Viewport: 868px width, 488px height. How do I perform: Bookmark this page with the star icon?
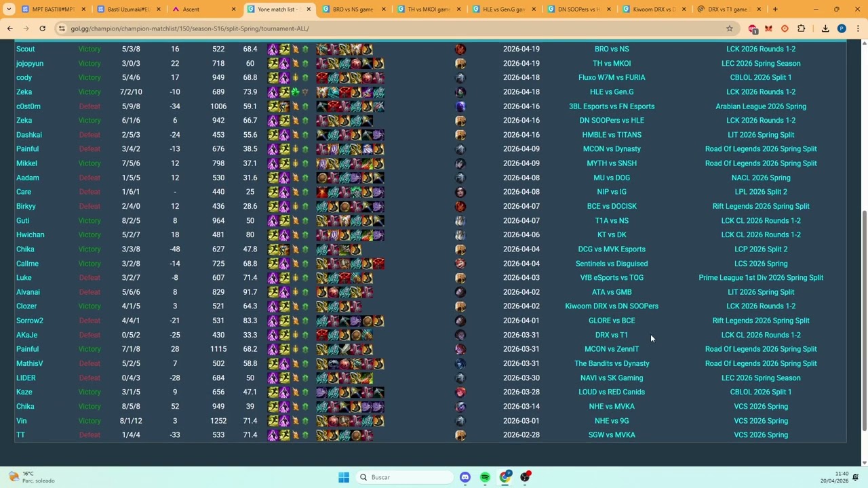[730, 28]
